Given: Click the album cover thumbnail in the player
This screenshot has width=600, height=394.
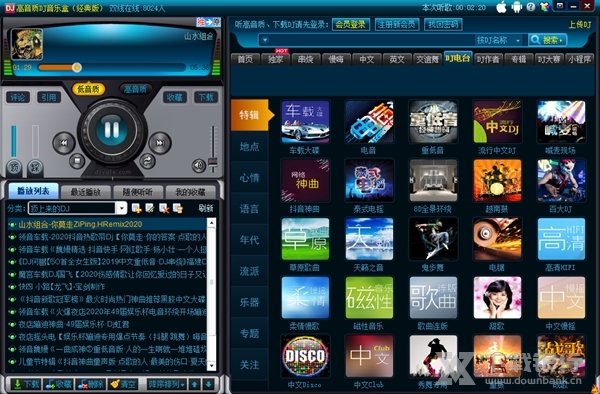Looking at the screenshot, I should [x=27, y=44].
